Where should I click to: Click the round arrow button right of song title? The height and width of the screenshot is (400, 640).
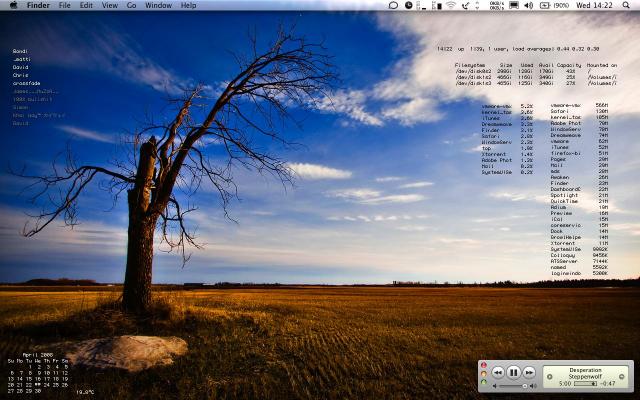622,377
